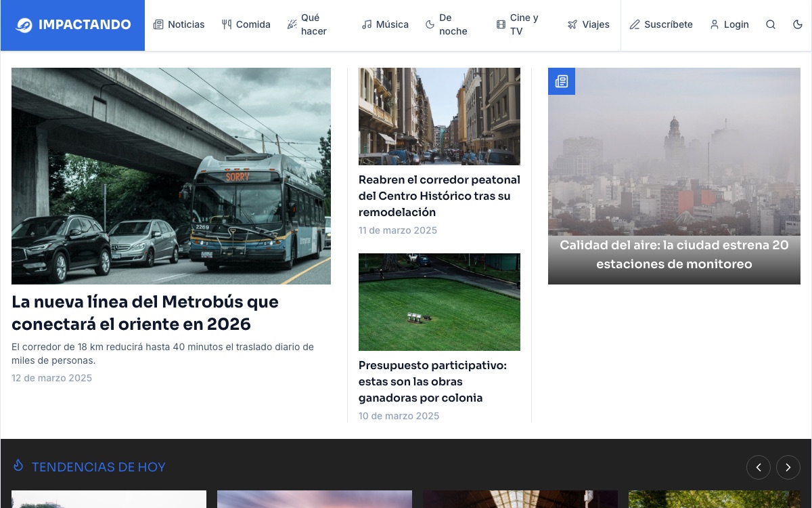The image size is (812, 508).
Task: Open the Qué hacer section
Action: (316, 24)
